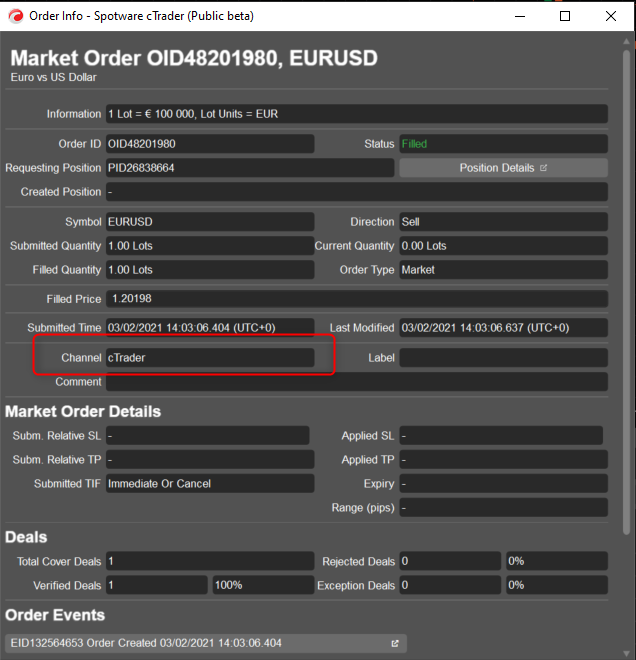Click the Information field showing lot size
Image resolution: width=636 pixels, height=660 pixels.
coord(357,114)
